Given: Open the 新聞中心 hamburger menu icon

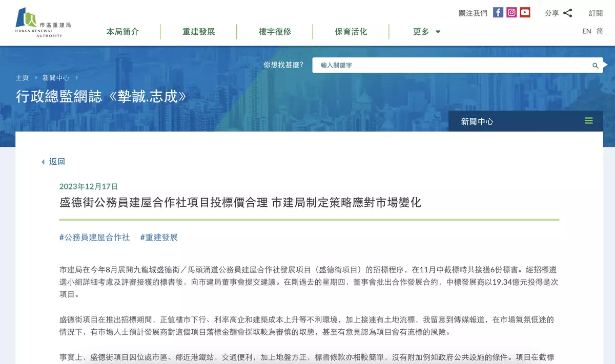Looking at the screenshot, I should (x=588, y=121).
